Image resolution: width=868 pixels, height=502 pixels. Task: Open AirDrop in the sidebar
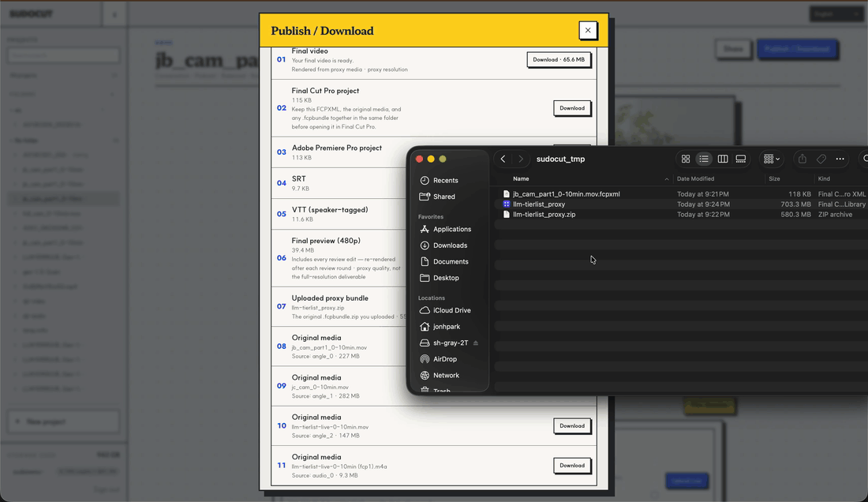(x=444, y=359)
